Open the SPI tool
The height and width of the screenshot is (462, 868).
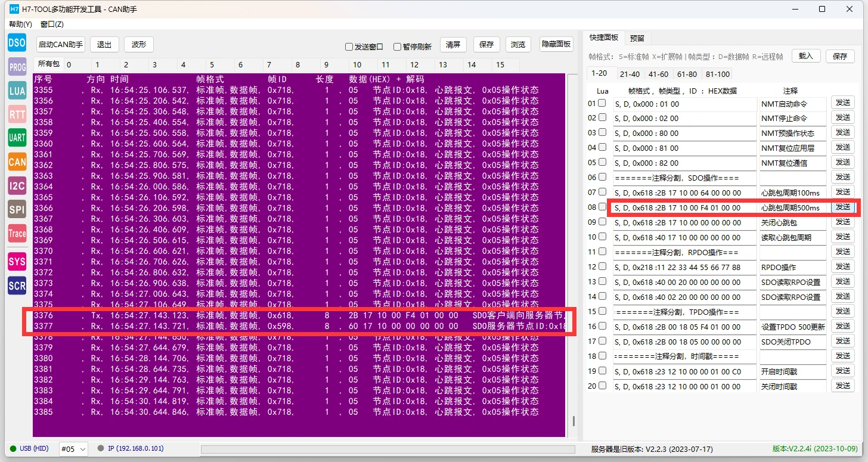coord(17,209)
